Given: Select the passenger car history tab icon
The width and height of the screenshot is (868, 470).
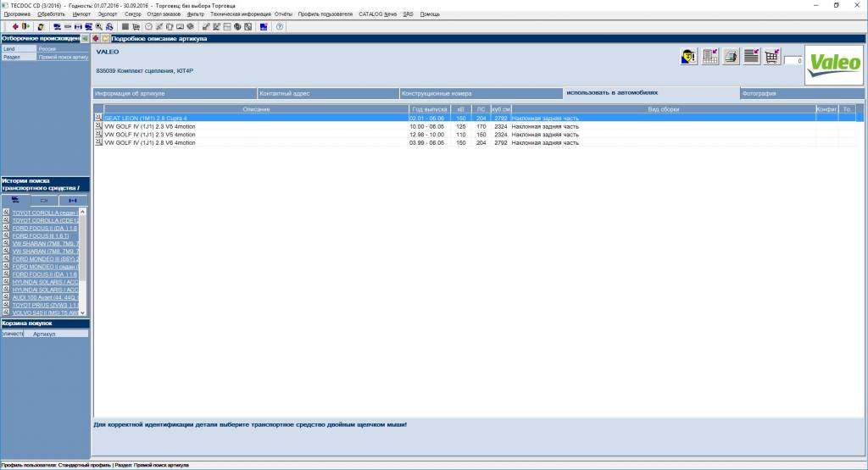Looking at the screenshot, I should point(15,200).
